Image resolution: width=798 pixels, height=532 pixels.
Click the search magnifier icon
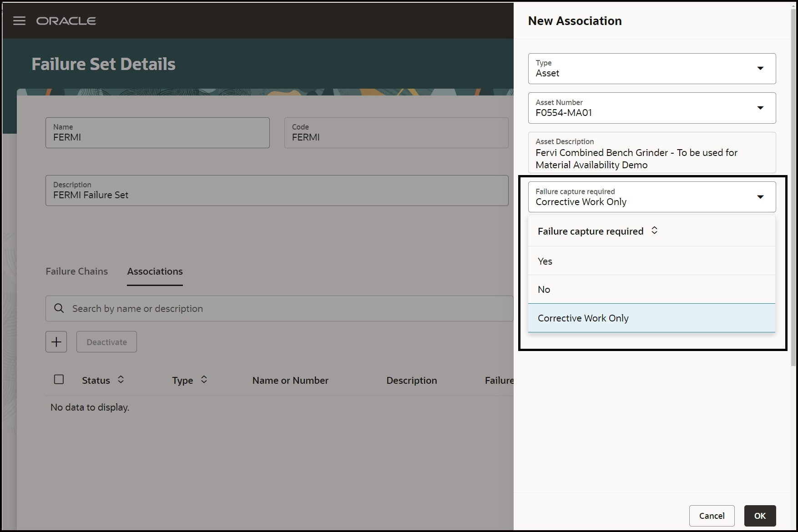coord(59,308)
